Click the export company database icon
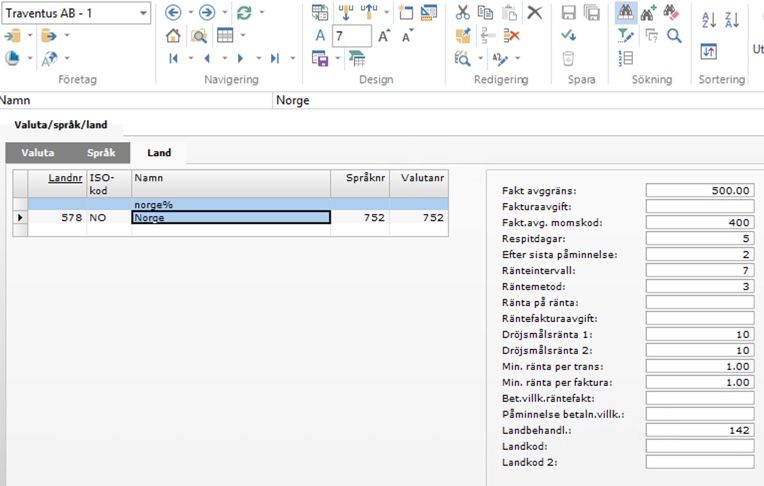The height and width of the screenshot is (486, 764). (49, 36)
